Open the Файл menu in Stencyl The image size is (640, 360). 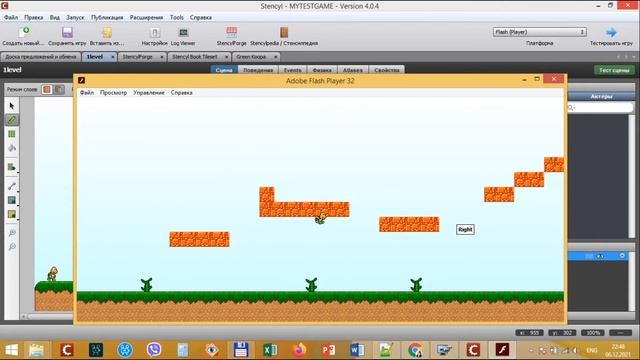point(11,18)
